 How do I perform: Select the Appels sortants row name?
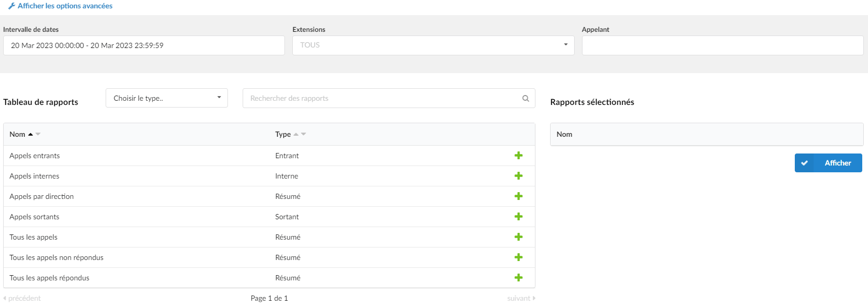pos(35,217)
